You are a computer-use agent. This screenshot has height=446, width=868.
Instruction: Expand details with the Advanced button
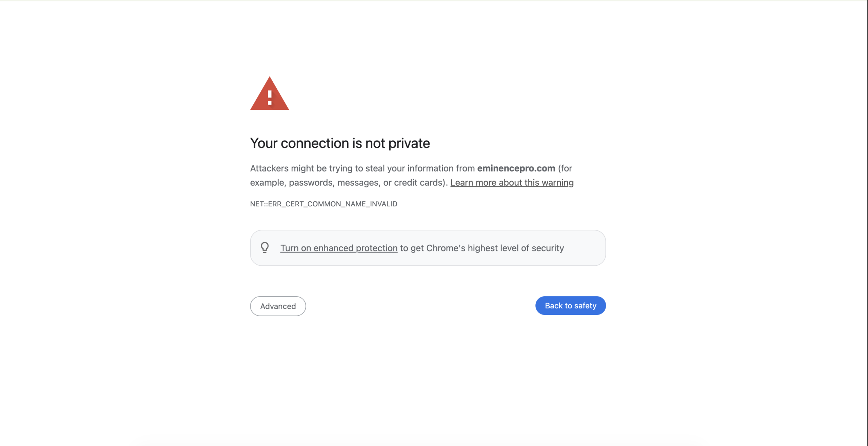278,306
